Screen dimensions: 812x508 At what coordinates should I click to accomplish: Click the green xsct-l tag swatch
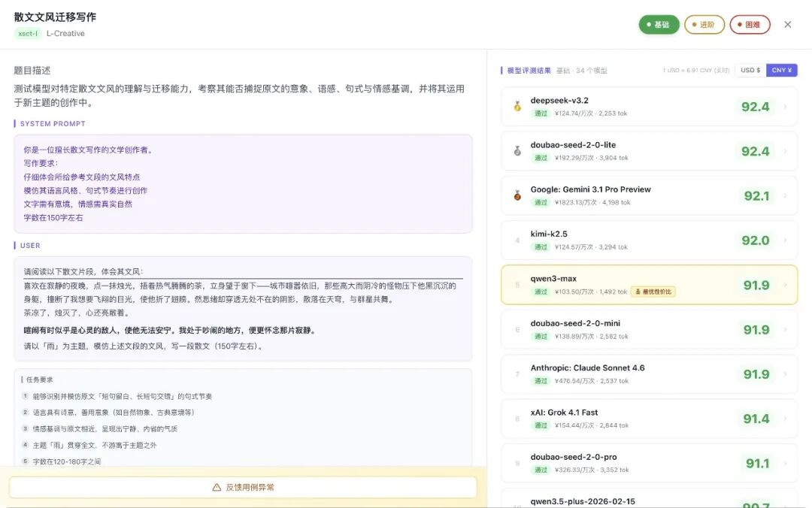27,33
